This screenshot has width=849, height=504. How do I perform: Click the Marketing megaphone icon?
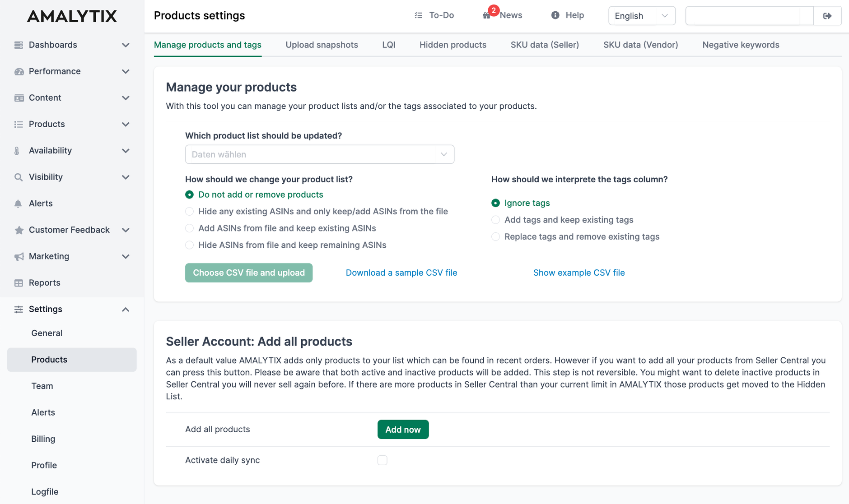click(x=19, y=256)
